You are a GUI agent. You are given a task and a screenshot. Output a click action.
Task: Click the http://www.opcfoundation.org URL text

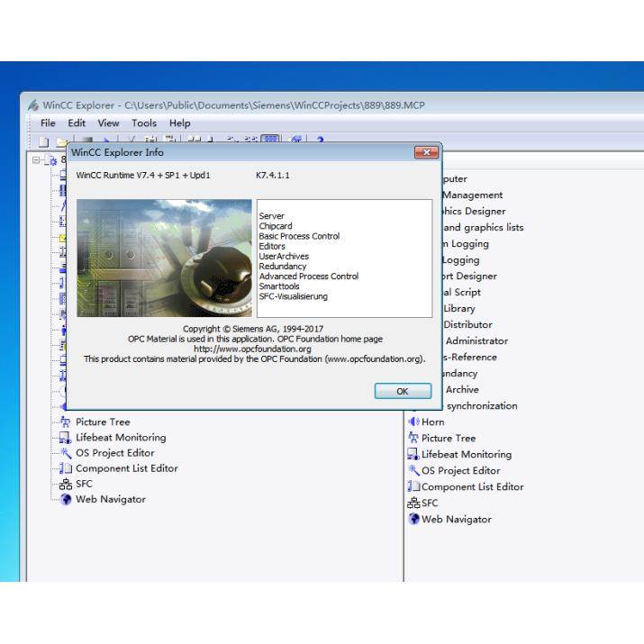252,349
